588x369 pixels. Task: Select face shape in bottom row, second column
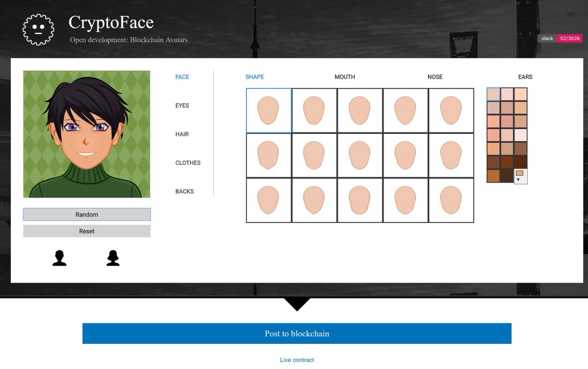[x=314, y=201]
